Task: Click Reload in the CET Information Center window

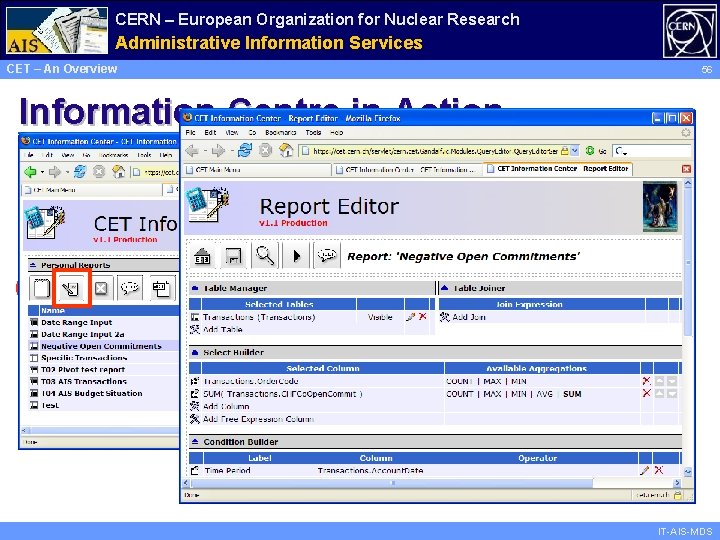Action: (79, 172)
